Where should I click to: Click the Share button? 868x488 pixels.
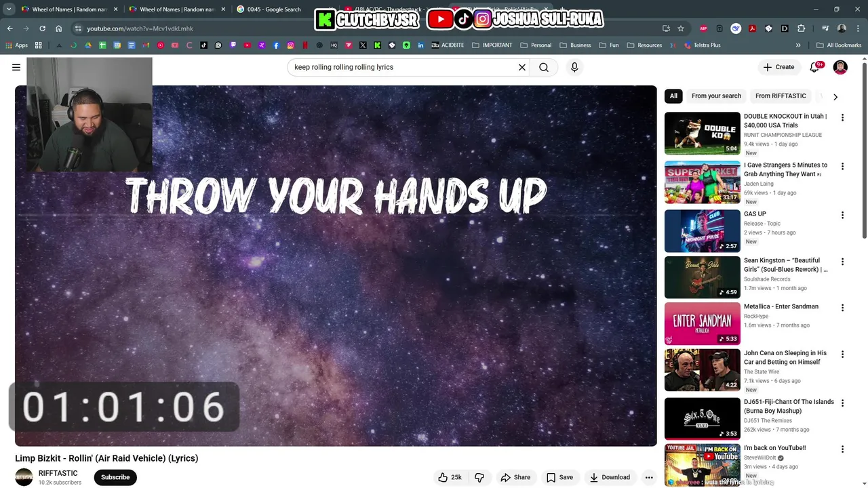(515, 477)
